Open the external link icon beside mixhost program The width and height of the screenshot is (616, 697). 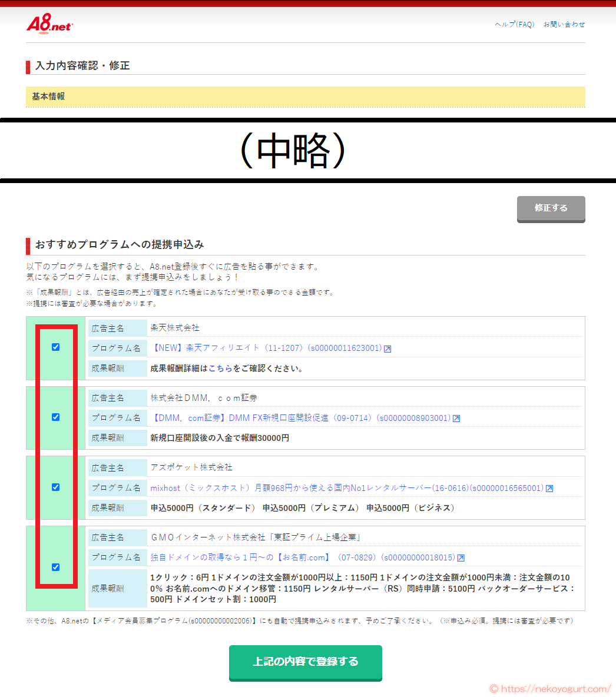pos(549,487)
